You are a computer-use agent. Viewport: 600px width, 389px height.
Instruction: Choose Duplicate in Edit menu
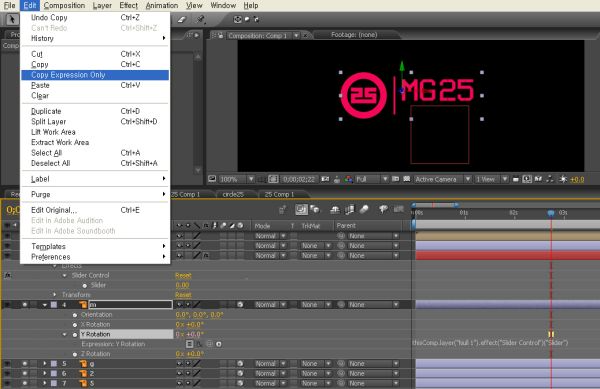coord(95,111)
